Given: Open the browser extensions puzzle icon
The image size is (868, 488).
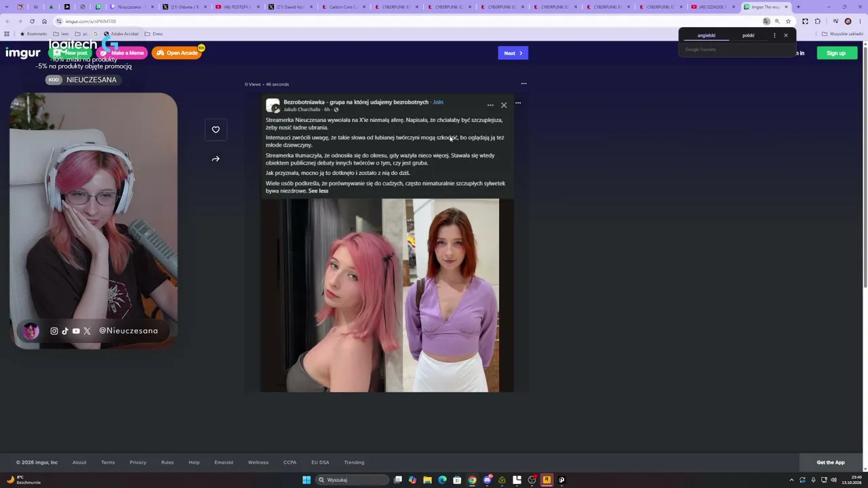Looking at the screenshot, I should [x=817, y=21].
